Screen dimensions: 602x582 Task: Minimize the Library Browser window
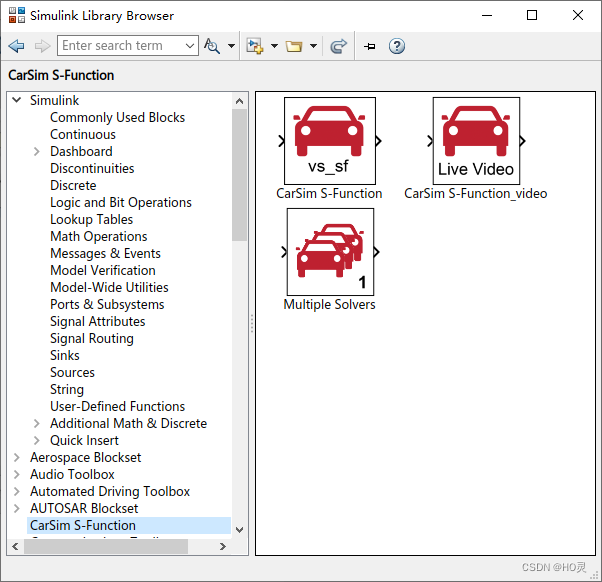[x=487, y=15]
